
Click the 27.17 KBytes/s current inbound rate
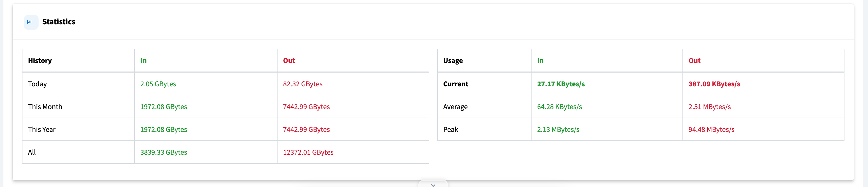(561, 84)
